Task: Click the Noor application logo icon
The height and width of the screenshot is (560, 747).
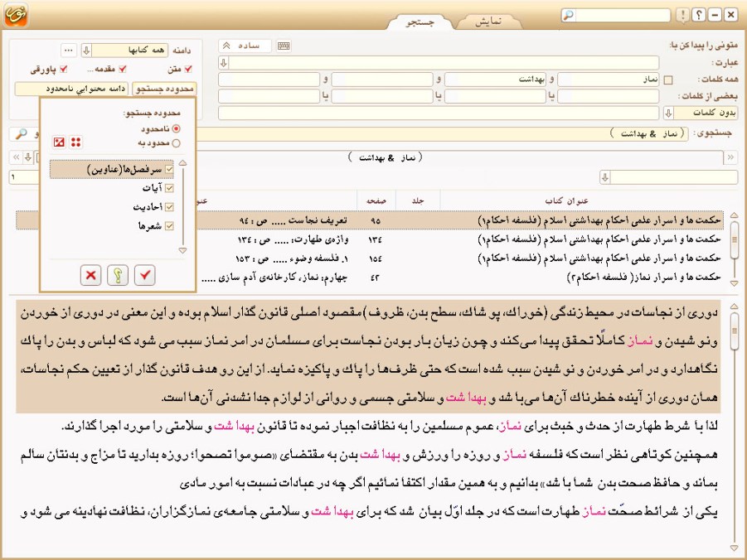Action: tap(17, 14)
